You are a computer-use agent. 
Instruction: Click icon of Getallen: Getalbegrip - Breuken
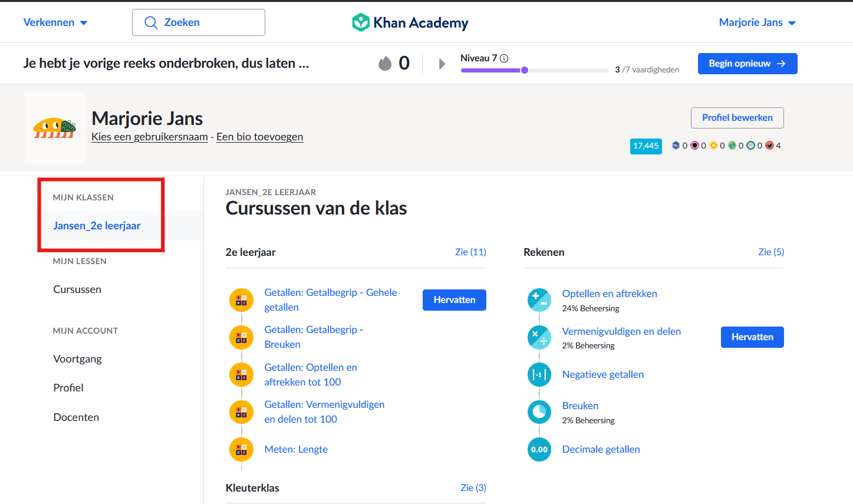[x=241, y=337]
